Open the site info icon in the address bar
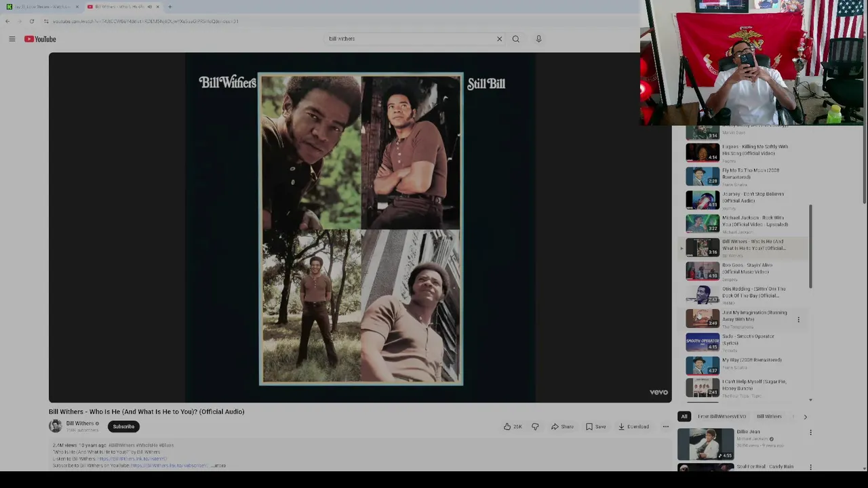The image size is (868, 488). click(46, 21)
